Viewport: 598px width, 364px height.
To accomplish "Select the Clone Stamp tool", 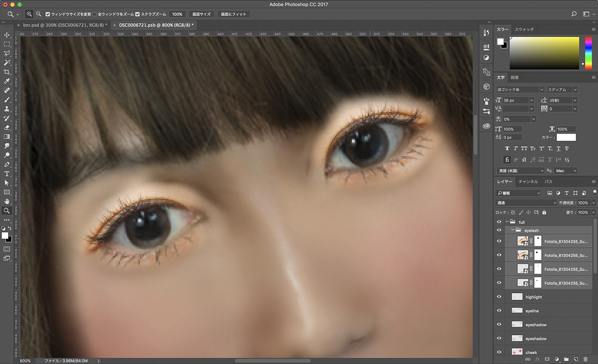I will click(7, 109).
